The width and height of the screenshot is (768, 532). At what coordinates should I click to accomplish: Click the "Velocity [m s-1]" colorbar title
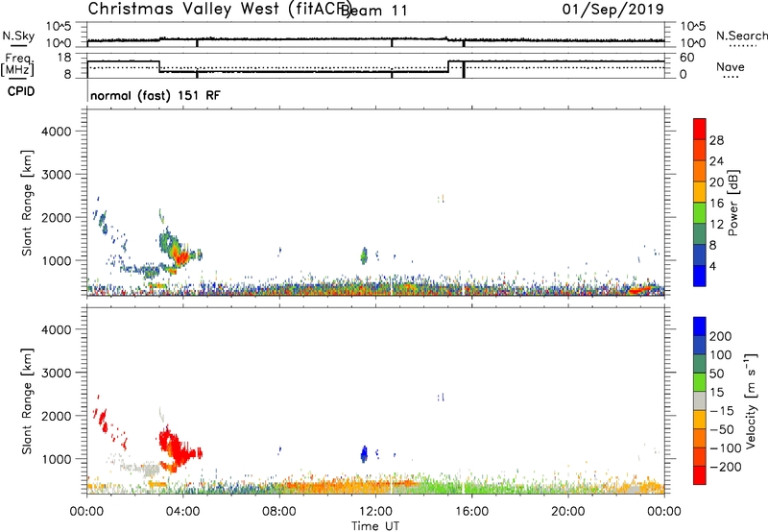[x=750, y=400]
